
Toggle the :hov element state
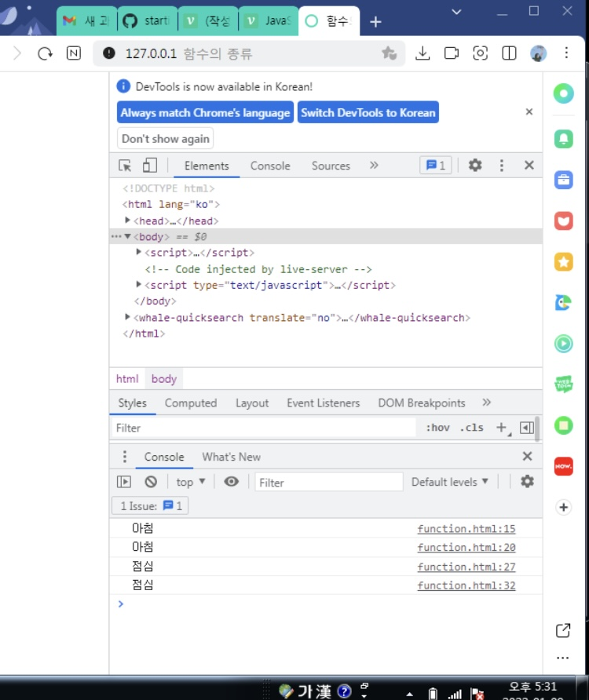(x=437, y=428)
